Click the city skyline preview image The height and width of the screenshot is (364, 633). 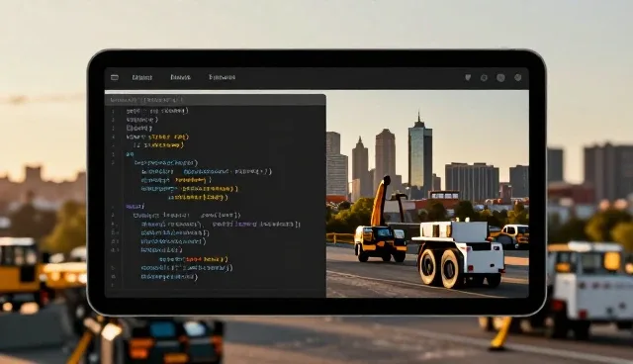(427, 194)
